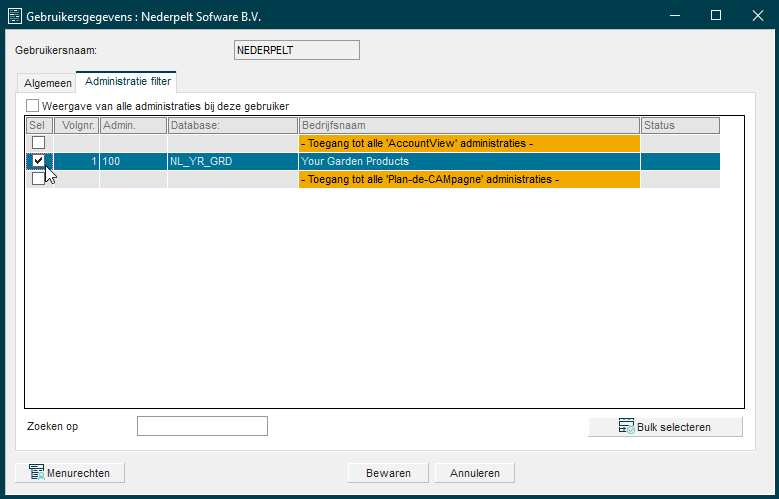
Task: Click the Volgnr. column header
Action: [x=76, y=125]
